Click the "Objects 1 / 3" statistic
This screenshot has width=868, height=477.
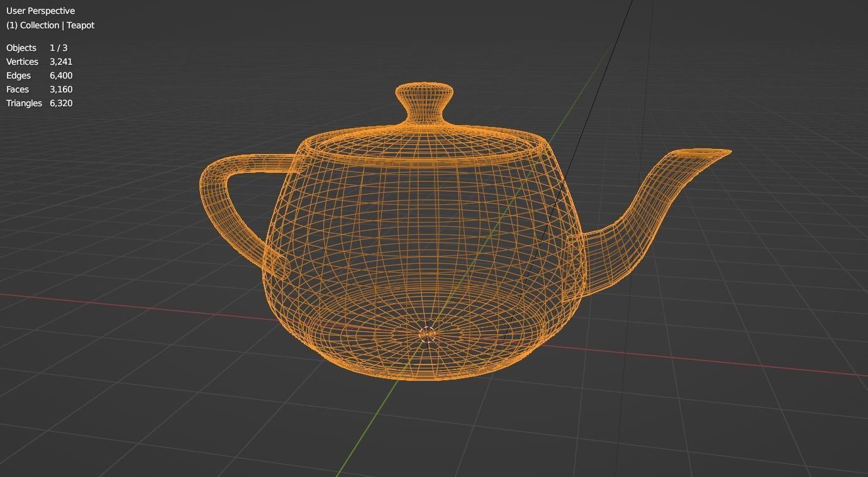(37, 48)
